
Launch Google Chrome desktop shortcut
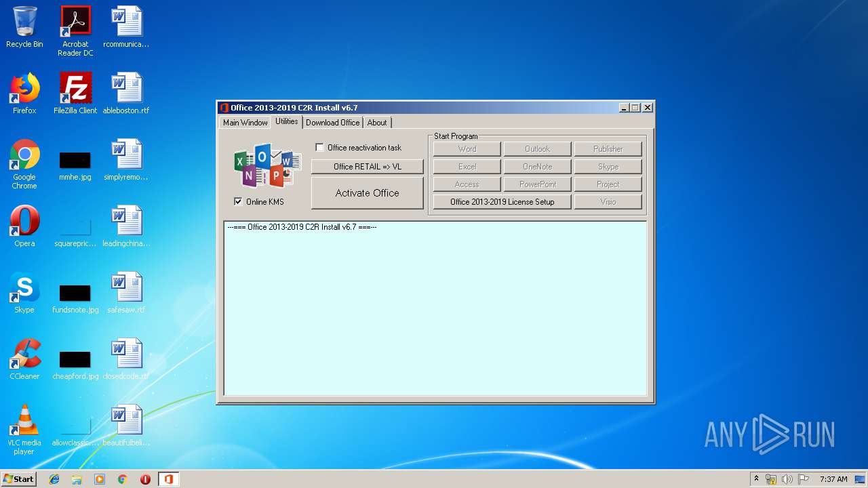click(x=24, y=164)
